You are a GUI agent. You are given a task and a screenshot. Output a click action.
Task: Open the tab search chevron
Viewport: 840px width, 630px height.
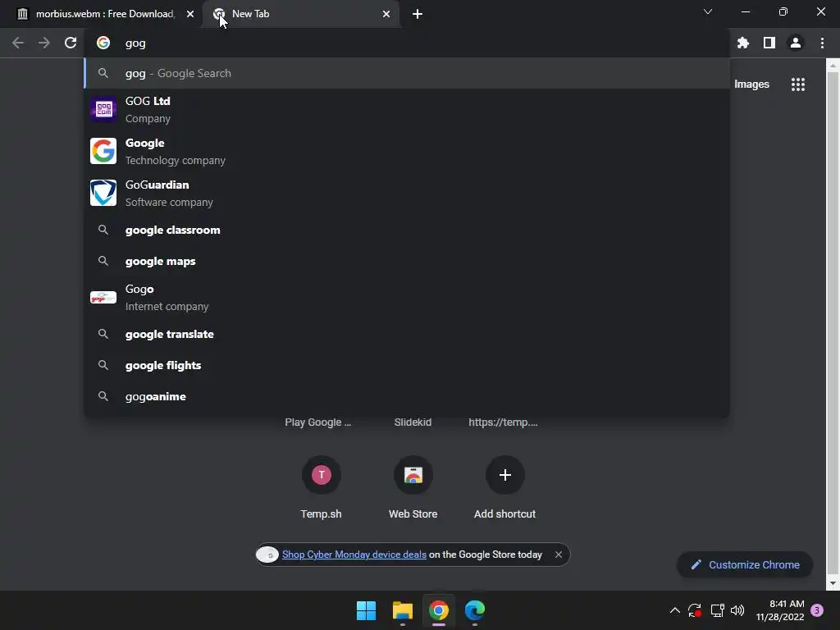pyautogui.click(x=708, y=11)
